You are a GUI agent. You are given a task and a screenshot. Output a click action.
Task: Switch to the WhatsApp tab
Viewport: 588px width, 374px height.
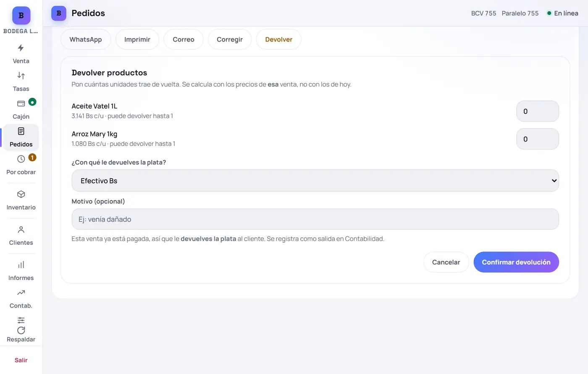(86, 39)
